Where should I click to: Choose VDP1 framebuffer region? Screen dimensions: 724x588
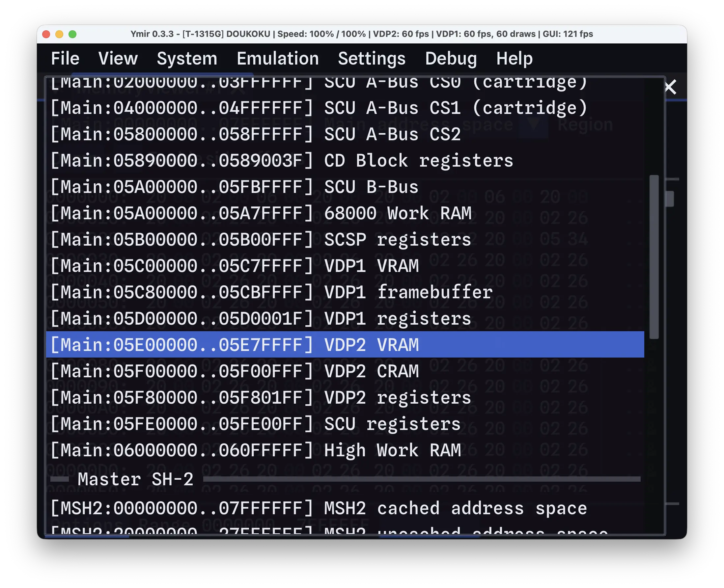345,292
